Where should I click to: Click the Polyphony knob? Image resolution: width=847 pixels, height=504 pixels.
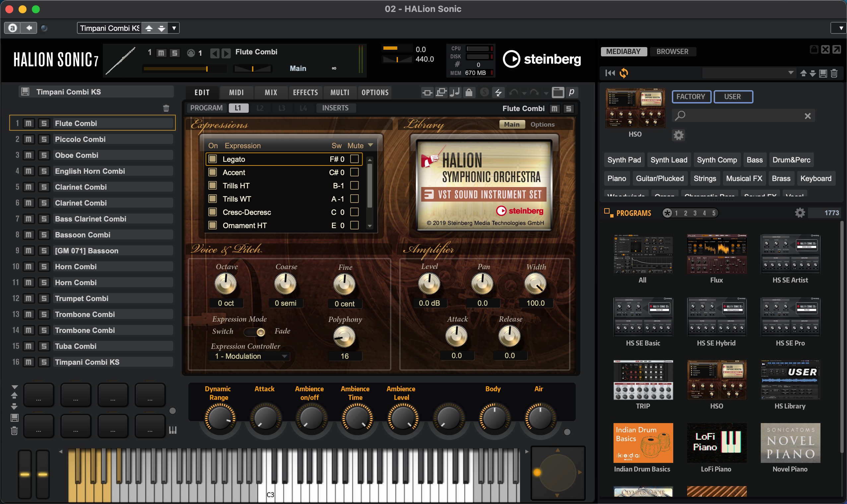344,337
